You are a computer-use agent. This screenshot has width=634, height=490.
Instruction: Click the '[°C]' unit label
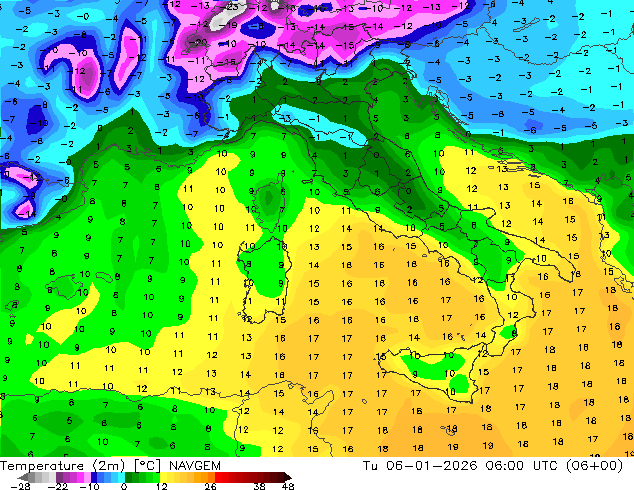click(x=147, y=466)
